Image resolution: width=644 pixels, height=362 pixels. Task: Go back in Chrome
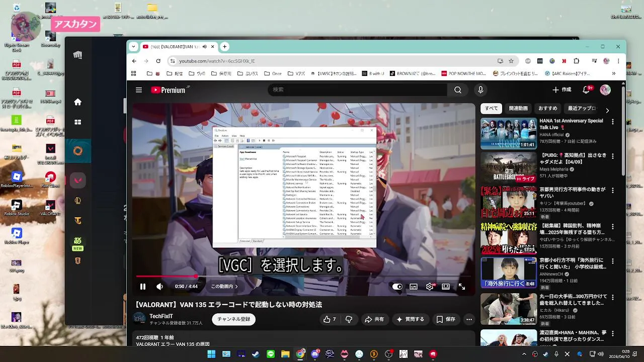point(134,61)
